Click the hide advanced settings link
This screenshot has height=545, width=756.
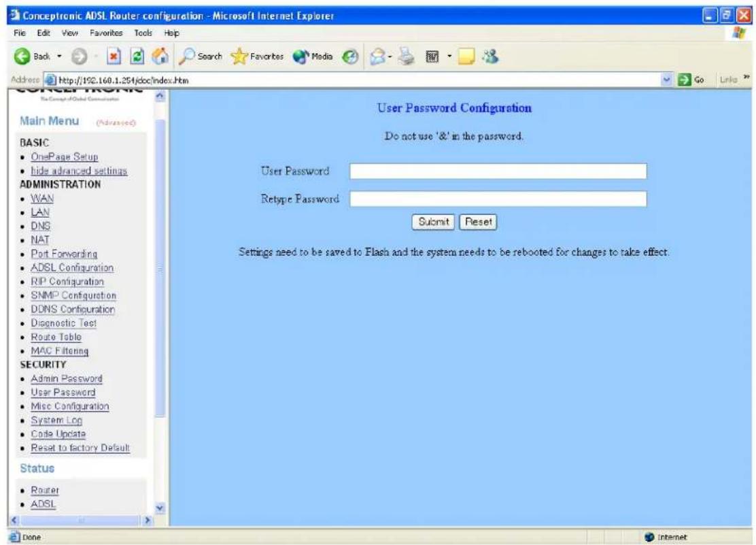click(79, 171)
